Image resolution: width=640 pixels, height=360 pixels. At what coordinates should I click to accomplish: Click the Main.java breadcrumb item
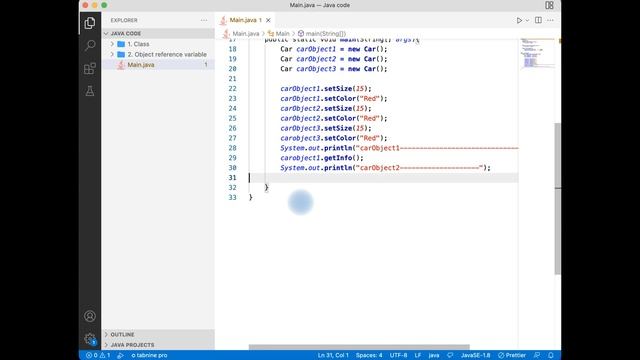coord(246,34)
